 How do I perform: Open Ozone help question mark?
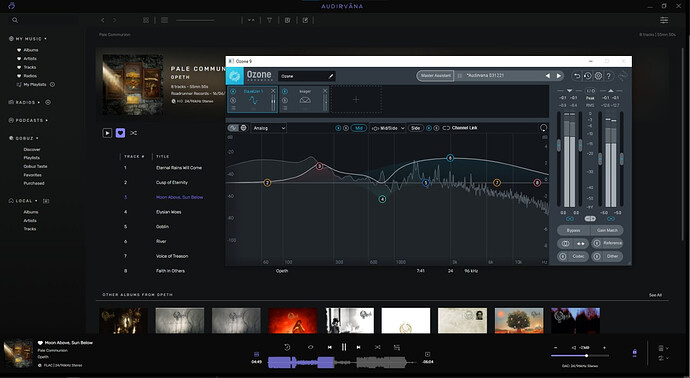(609, 76)
